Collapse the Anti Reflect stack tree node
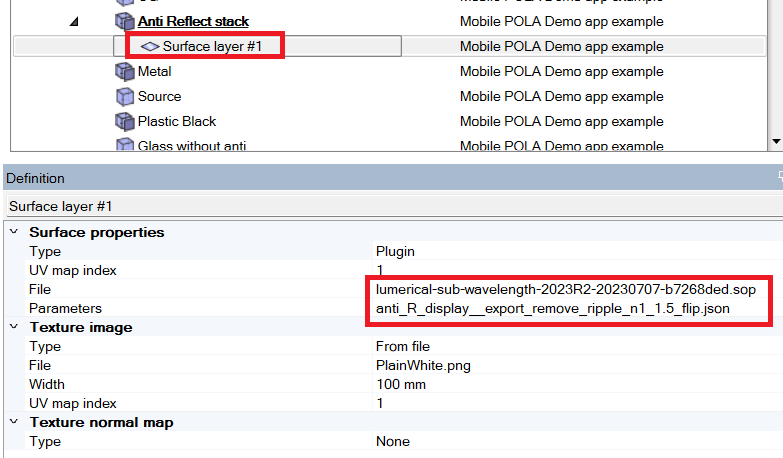The image size is (783, 458). coord(75,21)
